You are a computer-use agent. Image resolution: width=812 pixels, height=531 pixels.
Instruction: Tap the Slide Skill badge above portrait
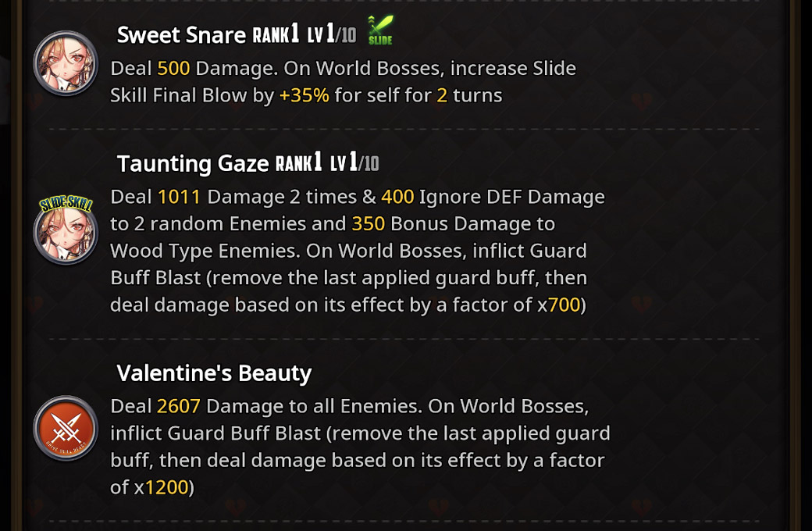pyautogui.click(x=66, y=204)
